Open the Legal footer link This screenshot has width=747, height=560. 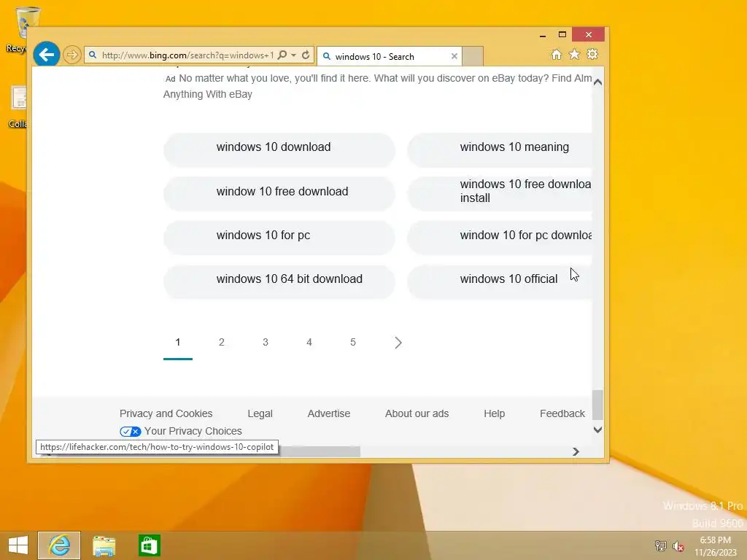coord(260,414)
